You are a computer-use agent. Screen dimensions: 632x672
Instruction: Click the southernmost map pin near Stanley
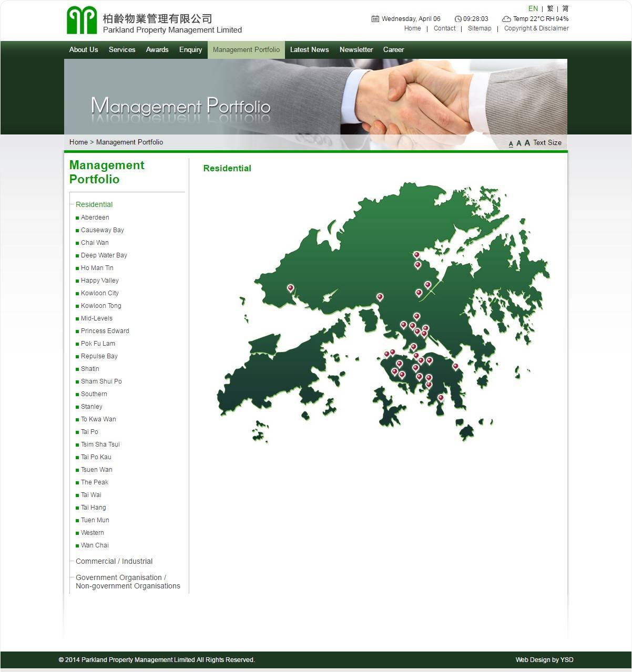click(441, 398)
